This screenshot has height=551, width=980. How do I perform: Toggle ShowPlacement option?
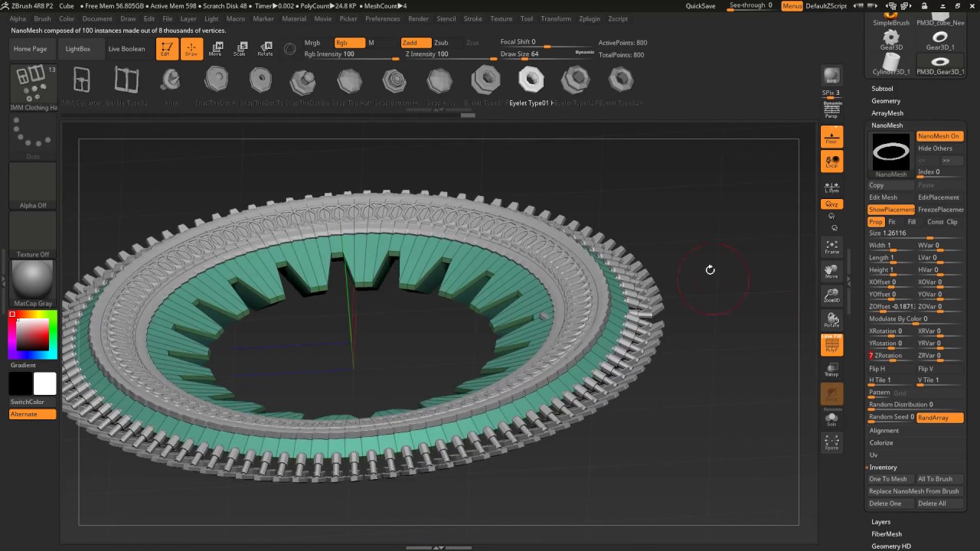coord(891,210)
